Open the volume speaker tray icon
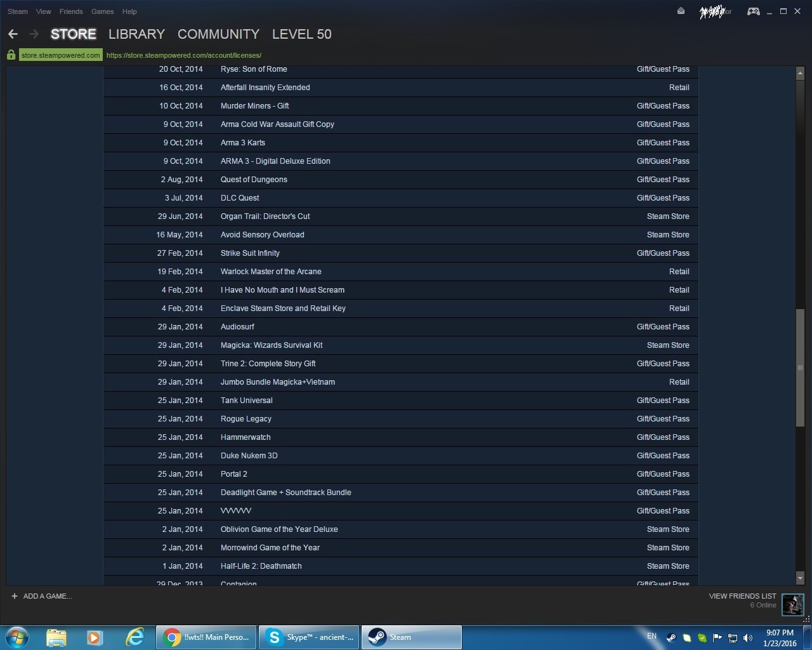This screenshot has width=812, height=650. 748,638
